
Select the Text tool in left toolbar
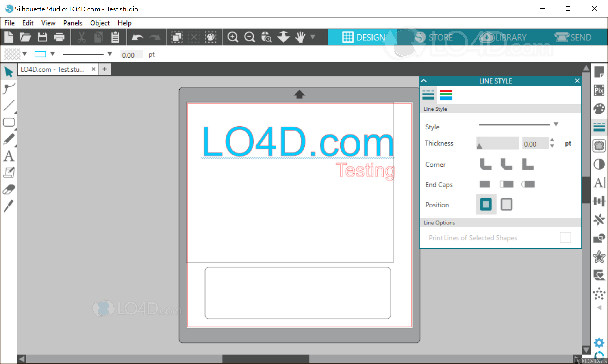tap(9, 156)
